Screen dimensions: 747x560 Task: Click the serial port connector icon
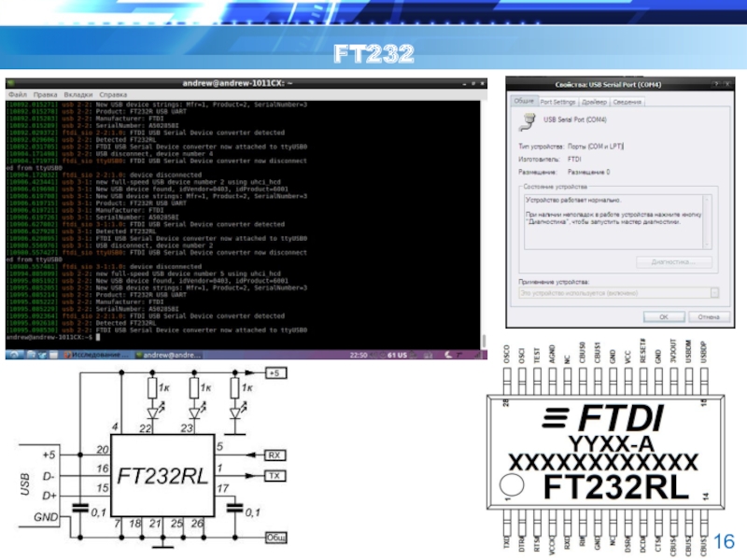(x=528, y=121)
